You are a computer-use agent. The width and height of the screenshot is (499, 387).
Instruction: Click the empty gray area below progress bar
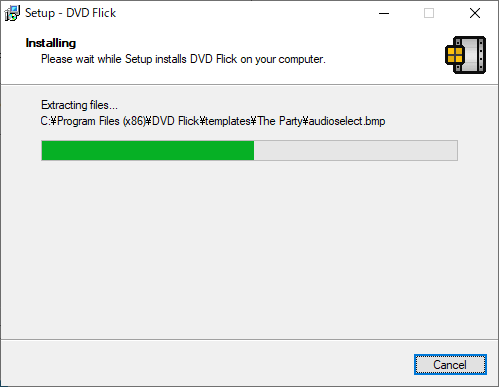pyautogui.click(x=249, y=250)
